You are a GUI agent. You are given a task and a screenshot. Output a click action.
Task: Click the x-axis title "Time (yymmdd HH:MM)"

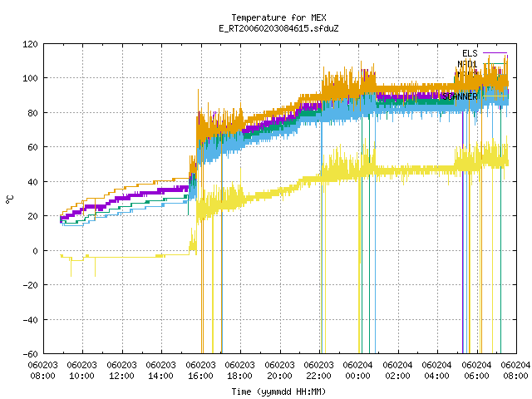point(279,392)
